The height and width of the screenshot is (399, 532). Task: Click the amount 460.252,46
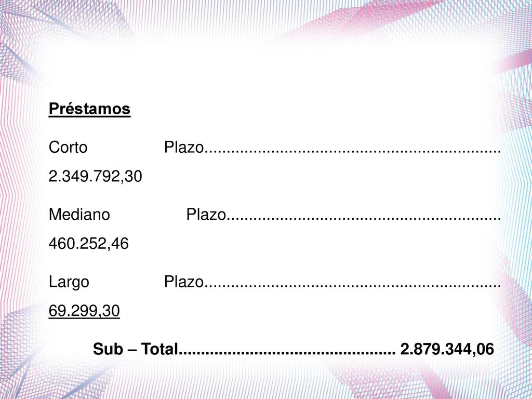tap(89, 244)
